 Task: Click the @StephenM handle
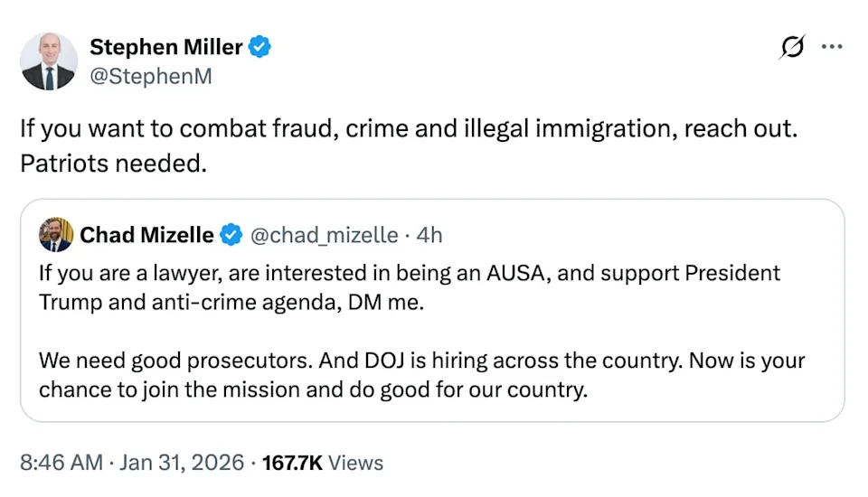(150, 76)
